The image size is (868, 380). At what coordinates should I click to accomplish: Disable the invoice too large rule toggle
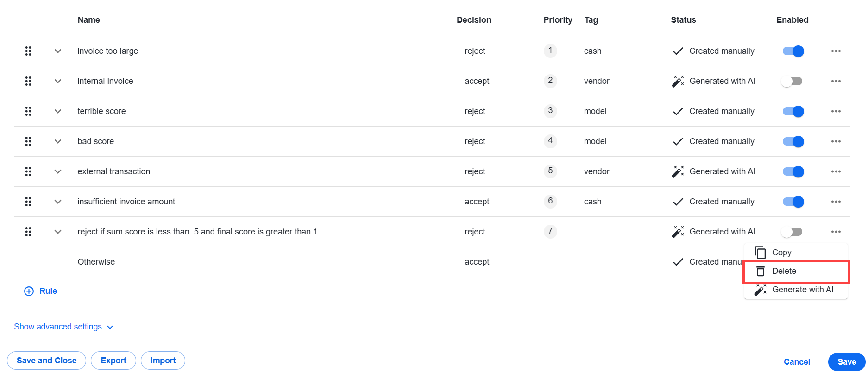pos(793,51)
